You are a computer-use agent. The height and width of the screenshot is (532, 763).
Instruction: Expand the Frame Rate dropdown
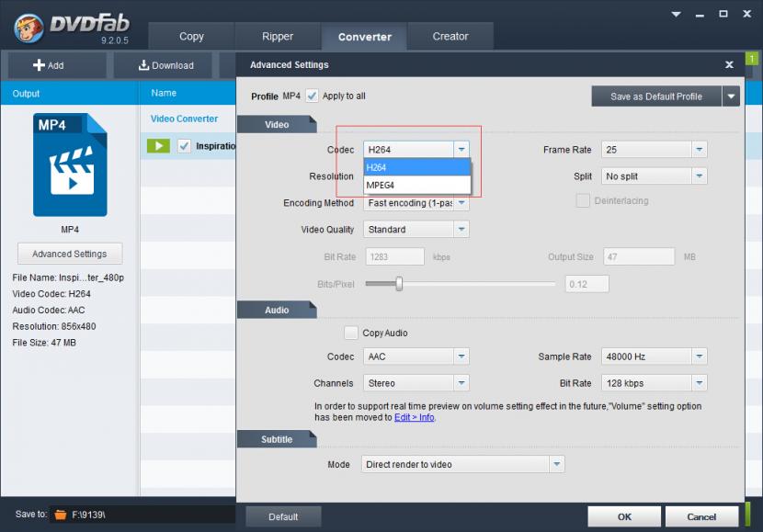point(699,150)
